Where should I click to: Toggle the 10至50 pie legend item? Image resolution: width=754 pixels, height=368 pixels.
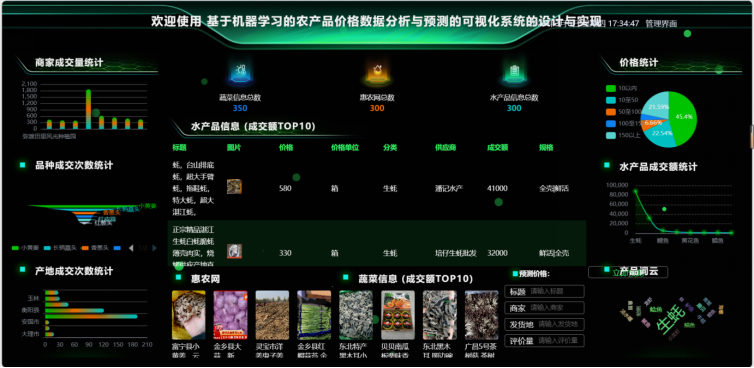pos(622,100)
